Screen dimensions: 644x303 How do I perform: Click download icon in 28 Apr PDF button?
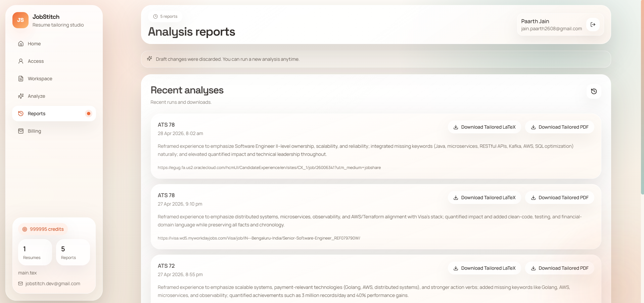tap(533, 127)
